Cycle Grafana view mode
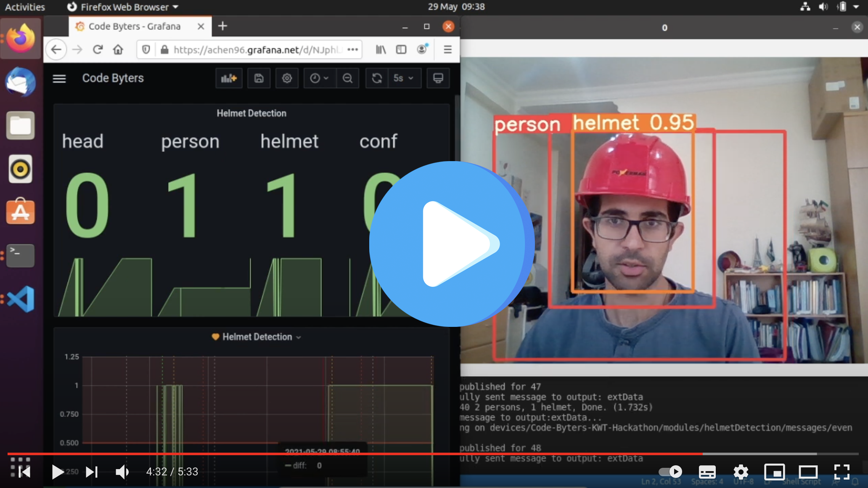Image resolution: width=868 pixels, height=488 pixels. coord(438,78)
